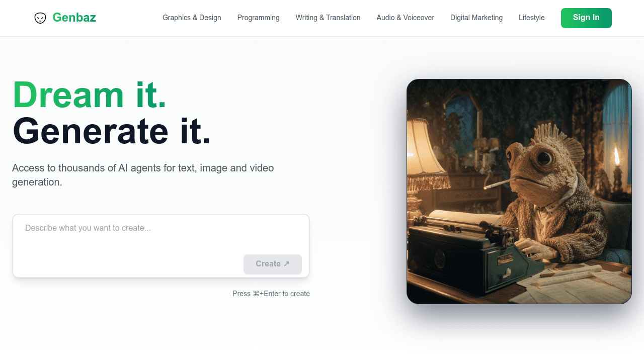Image resolution: width=644 pixels, height=362 pixels.
Task: Click the arrow icon on the Create button
Action: (x=286, y=264)
